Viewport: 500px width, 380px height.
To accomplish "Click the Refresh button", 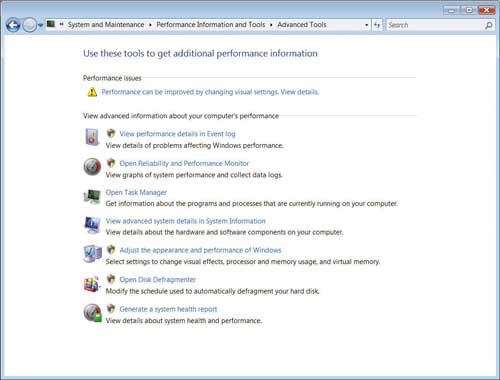I will pyautogui.click(x=377, y=25).
